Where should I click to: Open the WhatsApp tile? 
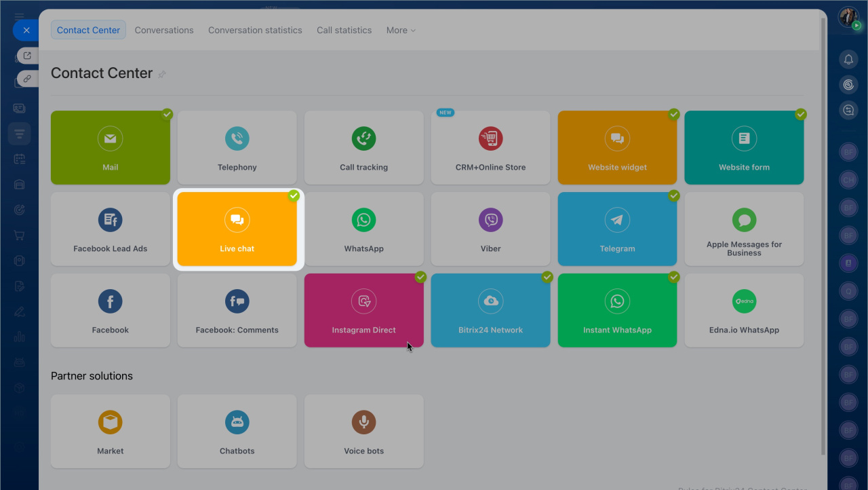click(364, 229)
